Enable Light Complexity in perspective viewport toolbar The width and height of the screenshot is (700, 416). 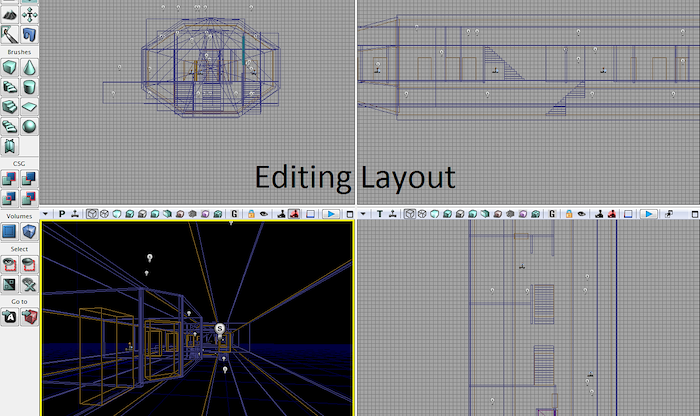coord(167,214)
